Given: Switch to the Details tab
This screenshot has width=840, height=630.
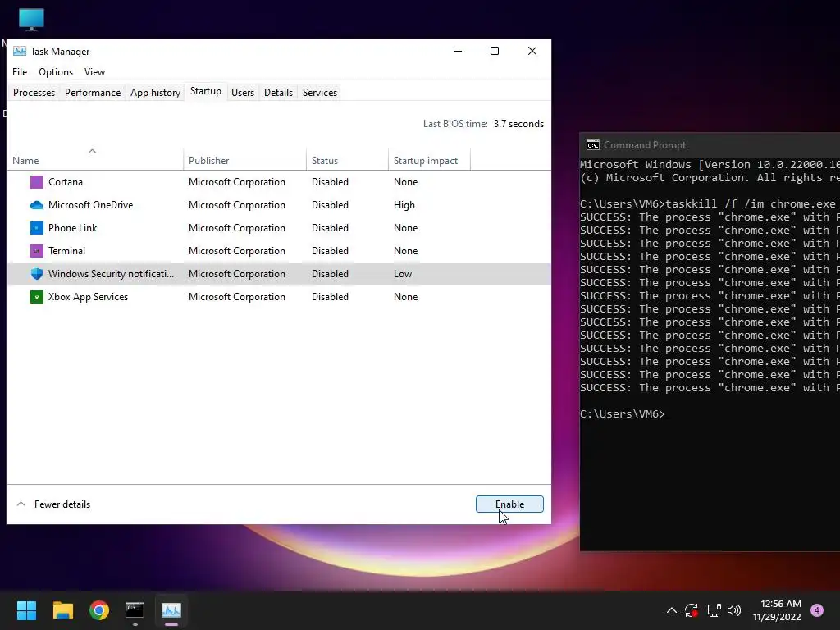Looking at the screenshot, I should (279, 93).
